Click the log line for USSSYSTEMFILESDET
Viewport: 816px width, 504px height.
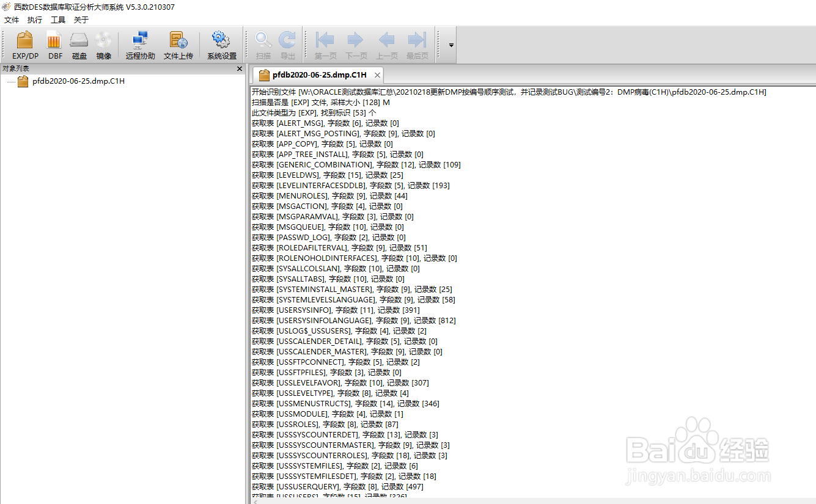tap(345, 477)
